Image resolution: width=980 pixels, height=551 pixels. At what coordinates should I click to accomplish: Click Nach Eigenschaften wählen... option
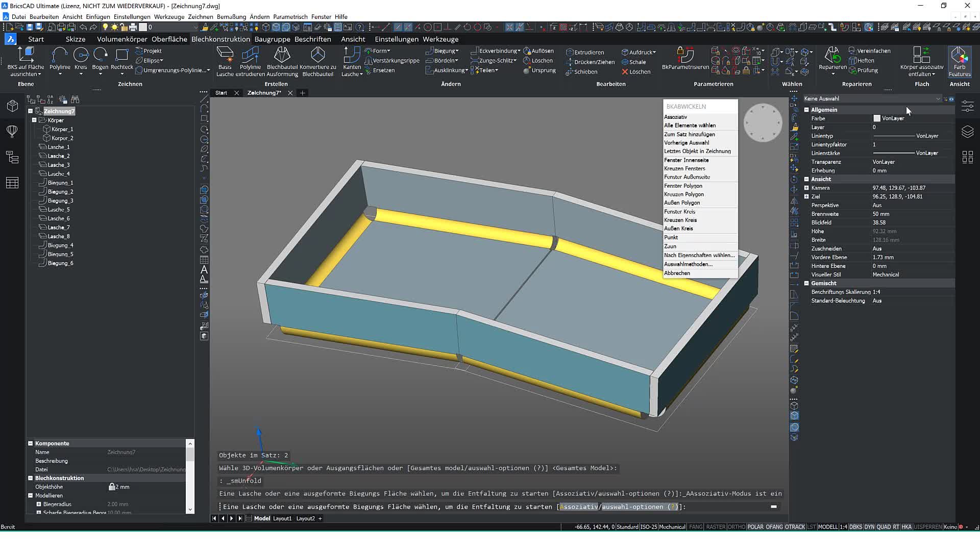[x=700, y=256]
